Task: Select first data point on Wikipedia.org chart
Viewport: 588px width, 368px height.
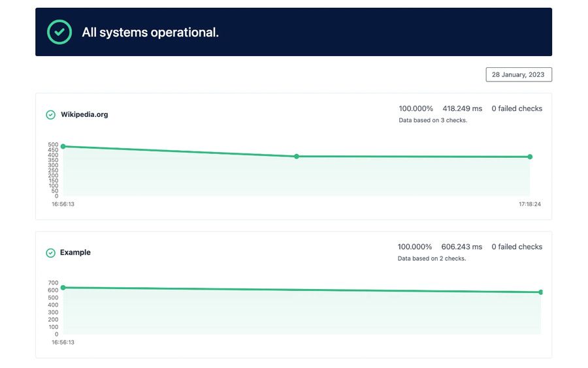Action: point(63,146)
